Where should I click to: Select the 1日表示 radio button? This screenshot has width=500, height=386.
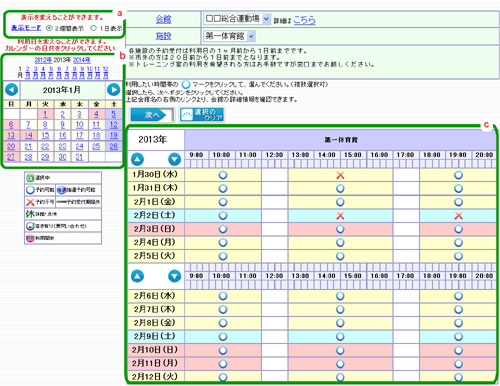94,28
